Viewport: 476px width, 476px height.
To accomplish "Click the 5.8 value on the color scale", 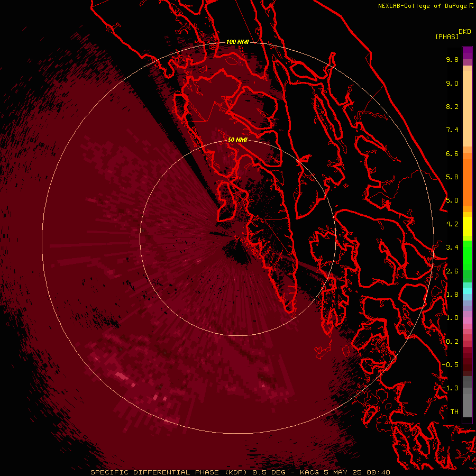I will (452, 177).
